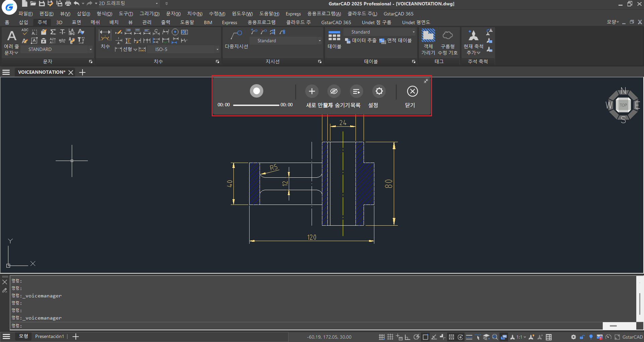Open the 문자 panel dialog launcher

point(91,62)
